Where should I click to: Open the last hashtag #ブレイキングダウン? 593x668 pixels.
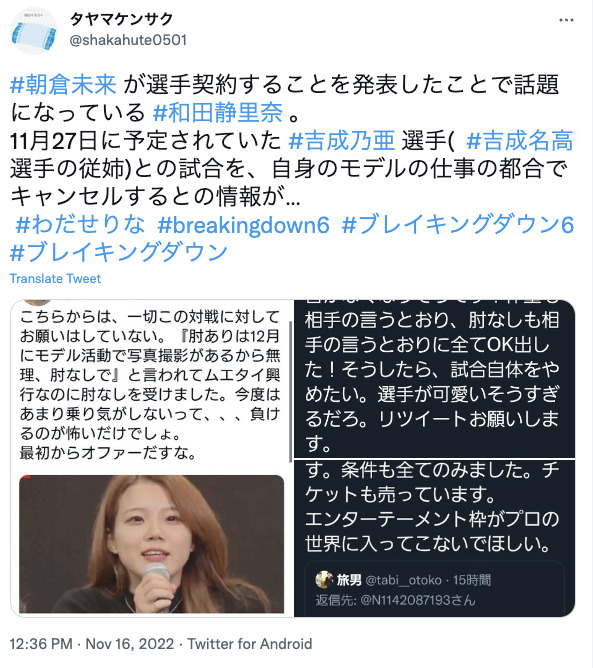pos(119,252)
